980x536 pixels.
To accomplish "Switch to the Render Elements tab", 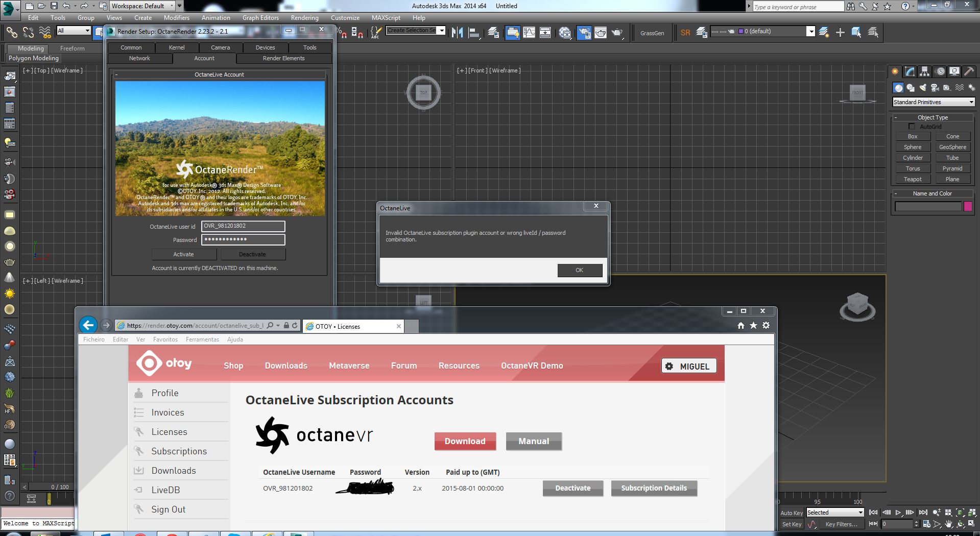I will [x=283, y=58].
